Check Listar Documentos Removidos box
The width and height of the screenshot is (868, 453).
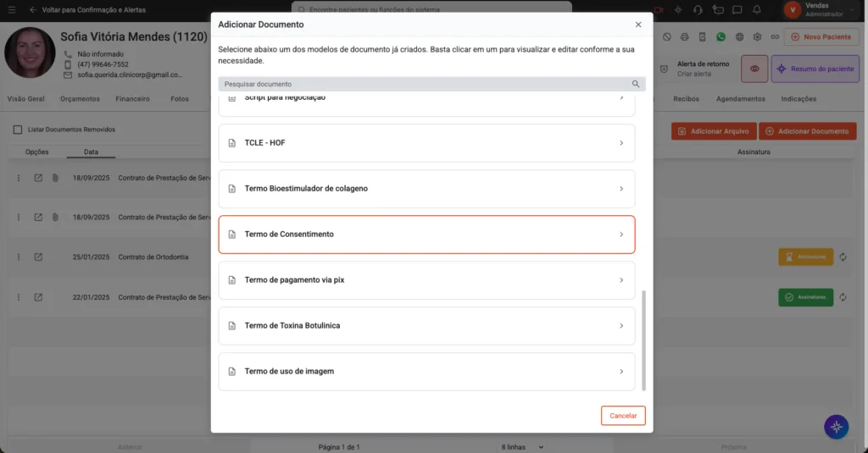click(x=18, y=130)
